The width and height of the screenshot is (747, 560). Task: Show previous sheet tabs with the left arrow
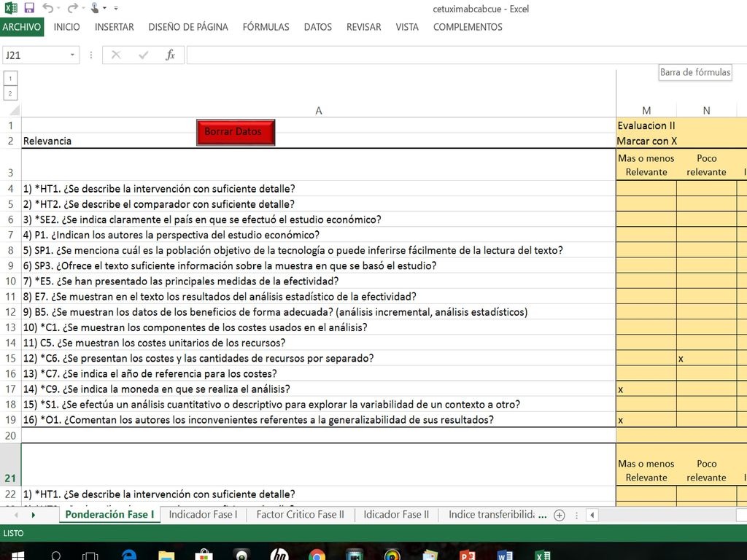pos(16,515)
